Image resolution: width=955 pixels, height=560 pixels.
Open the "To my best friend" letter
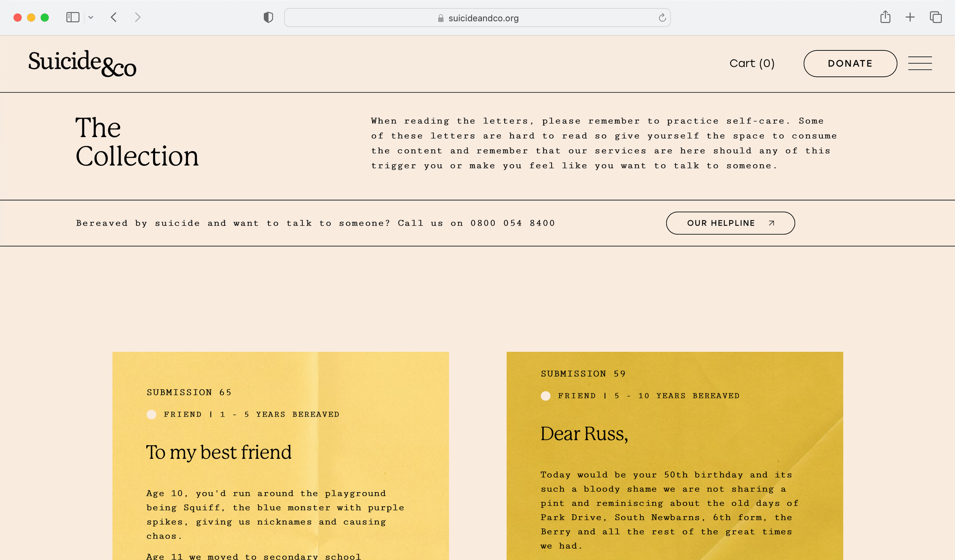(219, 452)
